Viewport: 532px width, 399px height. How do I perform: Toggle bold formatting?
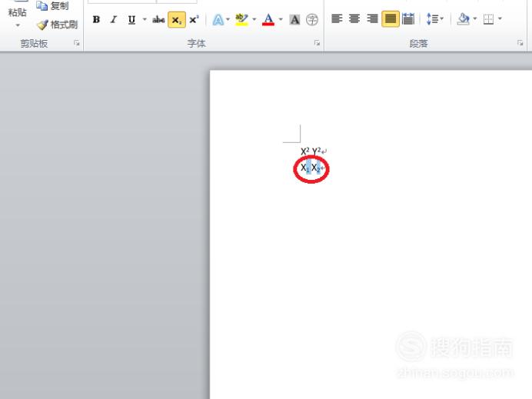pos(96,20)
